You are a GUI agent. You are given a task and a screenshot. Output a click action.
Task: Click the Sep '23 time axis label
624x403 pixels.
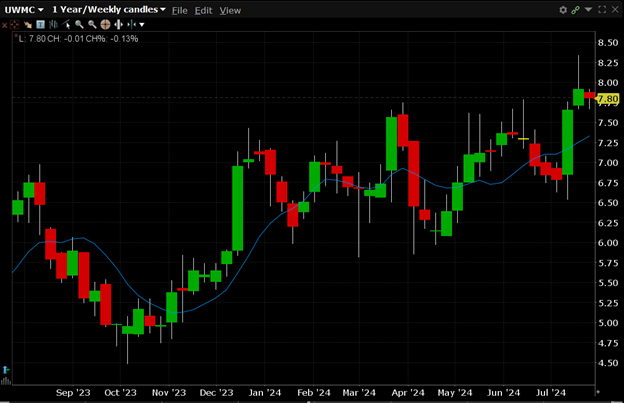[x=73, y=393]
